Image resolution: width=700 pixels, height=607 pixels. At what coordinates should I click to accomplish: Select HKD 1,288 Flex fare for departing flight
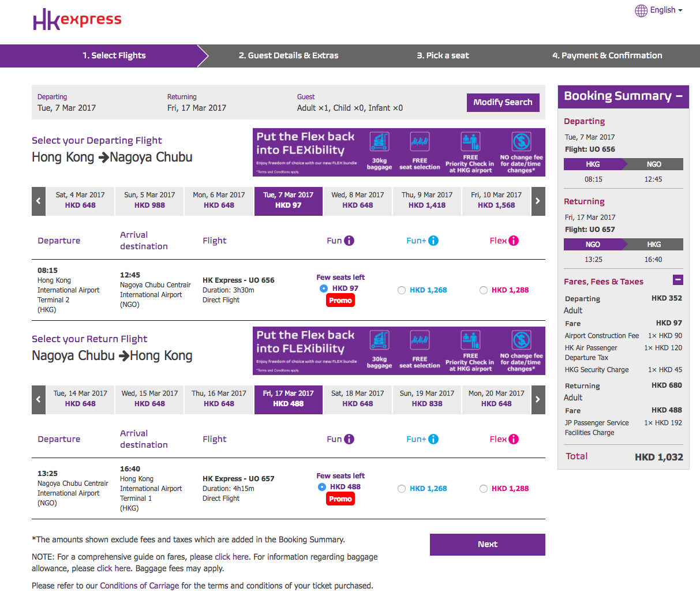[x=484, y=290]
